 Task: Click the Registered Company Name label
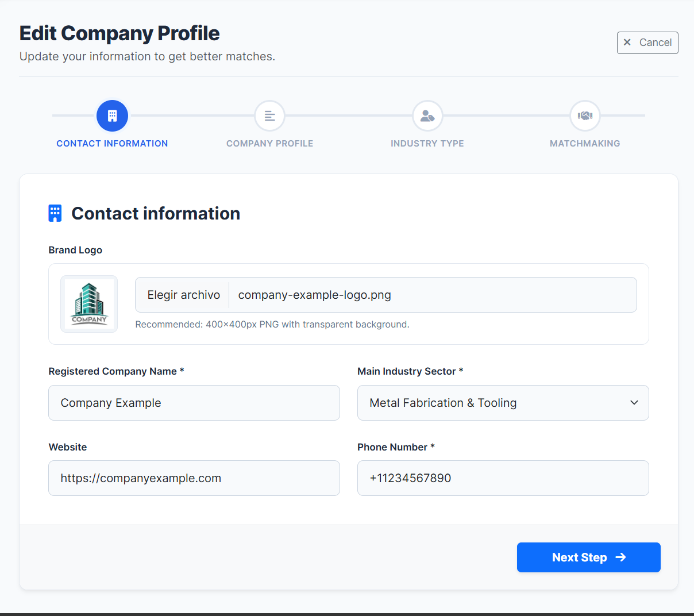coord(116,371)
